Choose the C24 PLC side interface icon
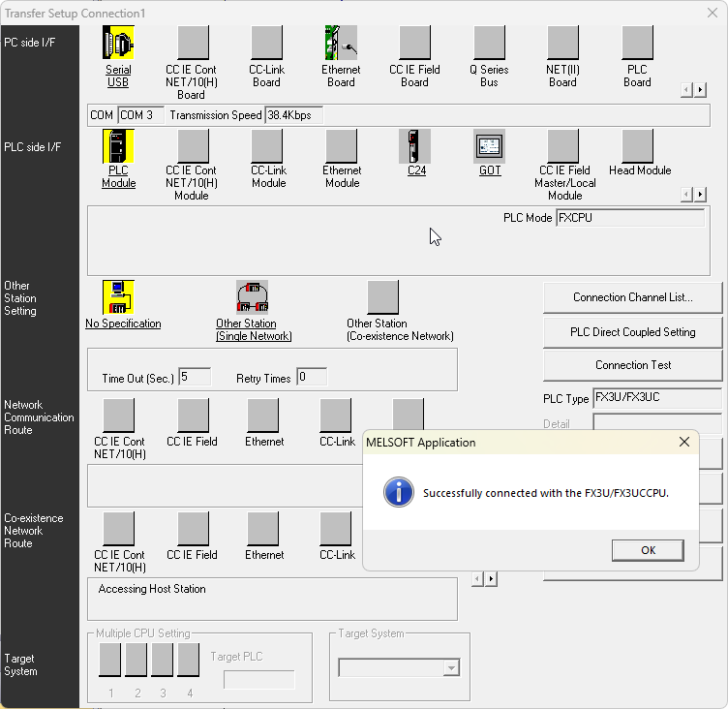Viewport: 728px width, 709px height. 415,146
